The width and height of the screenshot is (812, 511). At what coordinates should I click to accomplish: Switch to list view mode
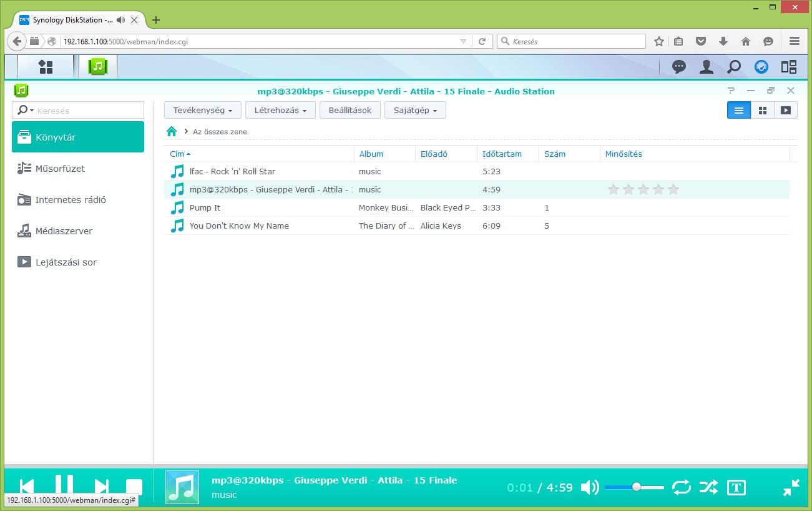pyautogui.click(x=738, y=110)
